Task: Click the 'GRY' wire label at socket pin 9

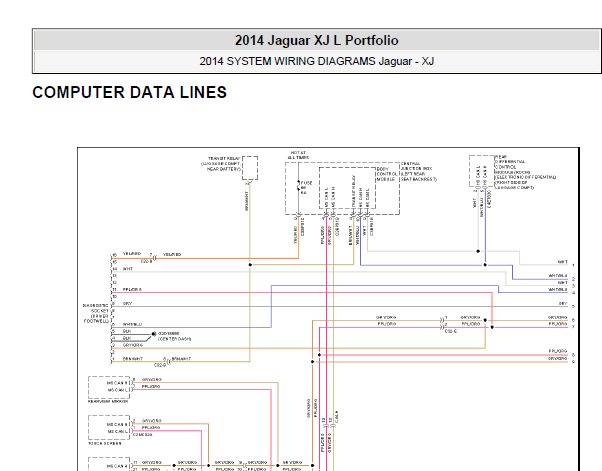Action: click(x=127, y=303)
